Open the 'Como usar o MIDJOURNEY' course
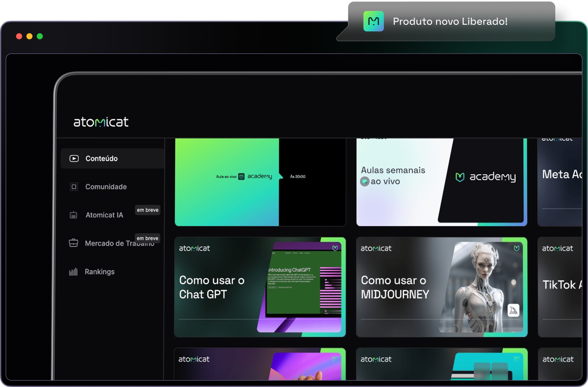Image resolution: width=588 pixels, height=387 pixels. coord(441,287)
